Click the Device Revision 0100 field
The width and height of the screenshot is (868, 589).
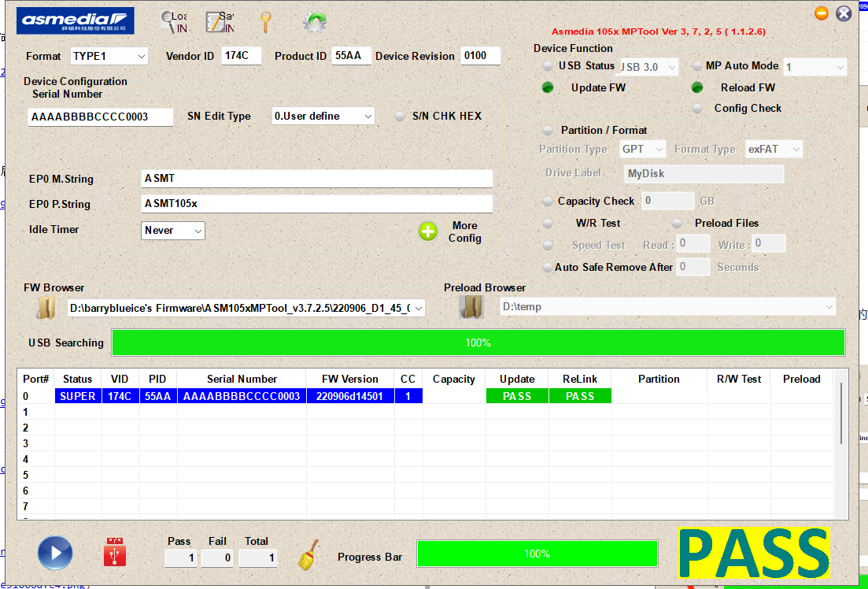[480, 55]
